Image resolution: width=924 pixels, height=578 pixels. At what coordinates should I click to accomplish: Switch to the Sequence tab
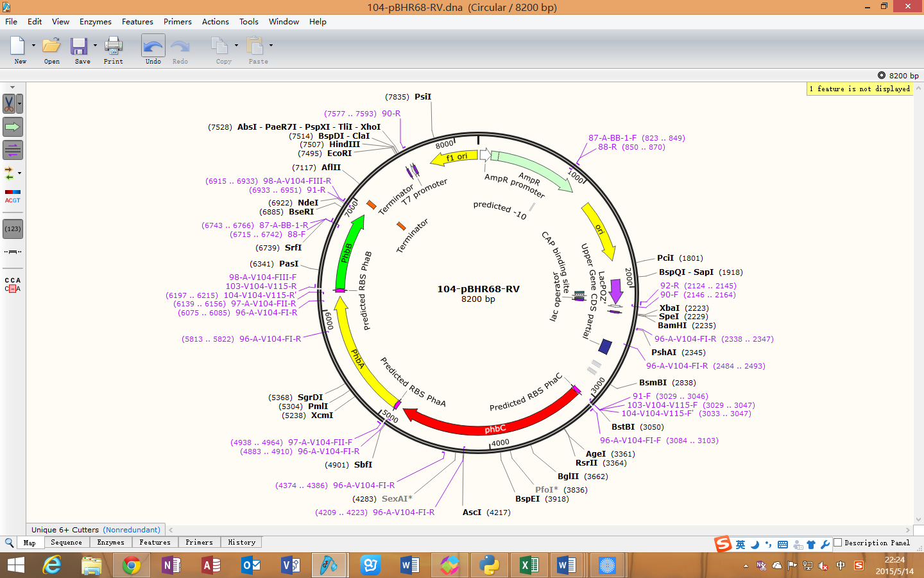(66, 543)
